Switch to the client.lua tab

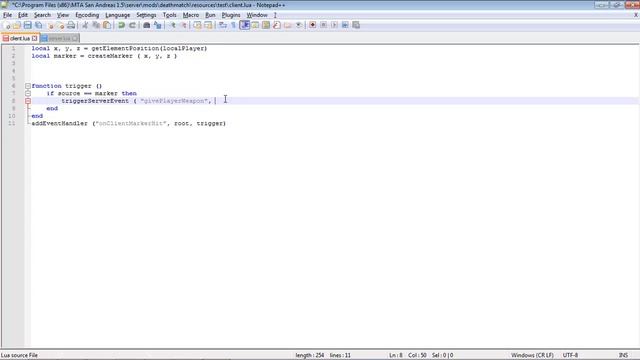pos(20,38)
